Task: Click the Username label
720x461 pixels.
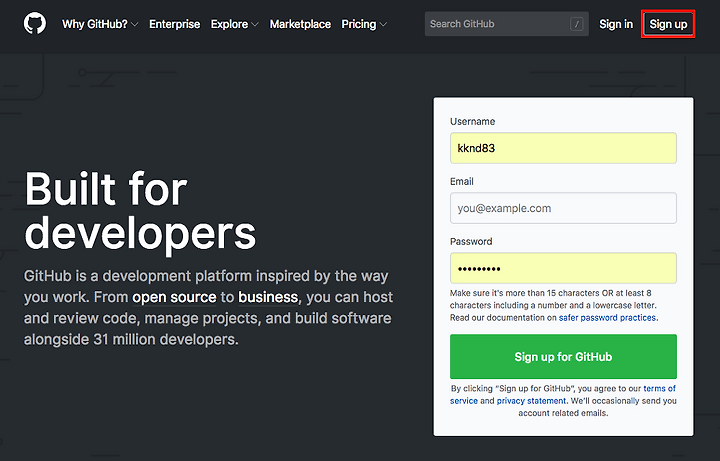Action: tap(472, 122)
